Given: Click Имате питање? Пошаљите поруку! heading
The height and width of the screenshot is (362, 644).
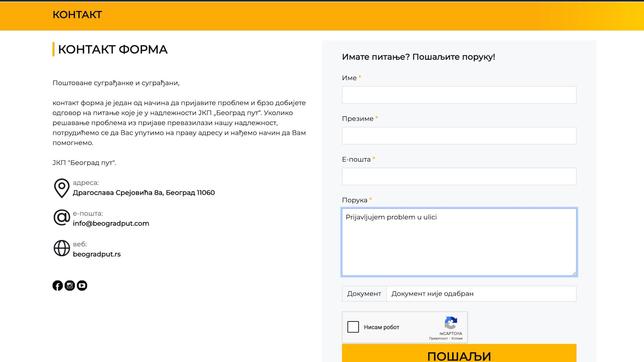Looking at the screenshot, I should [x=418, y=57].
